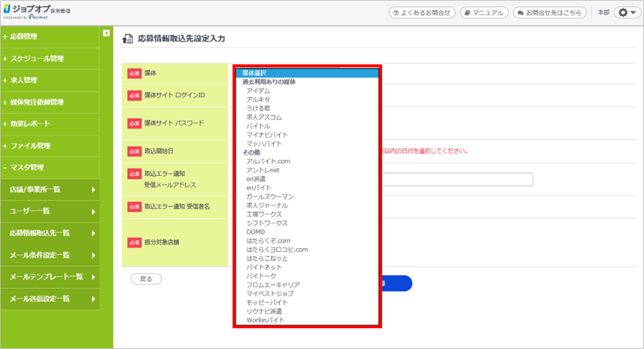Click お問合せ先はこちら contact button
This screenshot has height=349, width=644.
coord(550,13)
